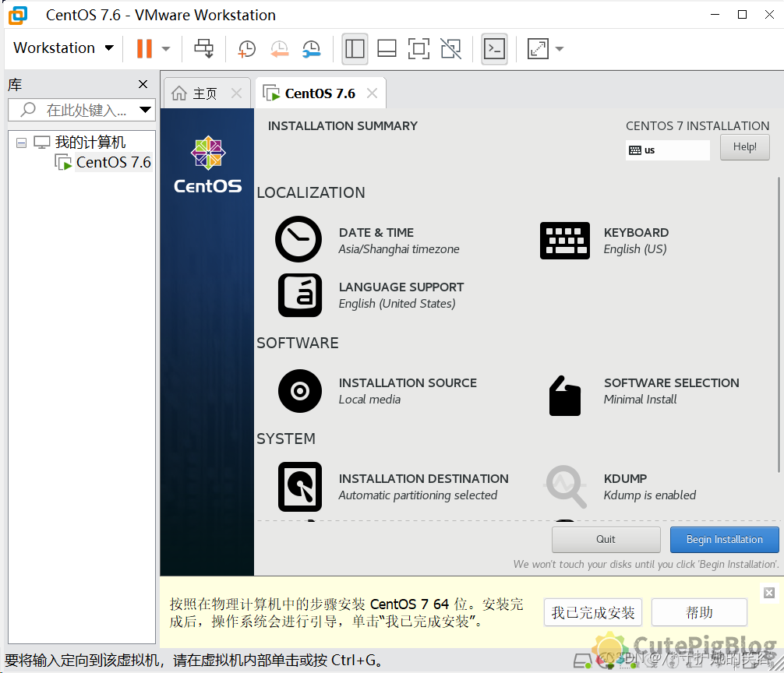Switch to the 主页 tab
The width and height of the screenshot is (784, 673).
tap(204, 91)
